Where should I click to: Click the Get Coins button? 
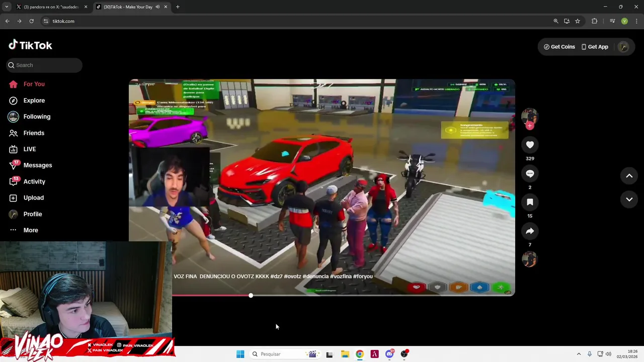point(559,47)
